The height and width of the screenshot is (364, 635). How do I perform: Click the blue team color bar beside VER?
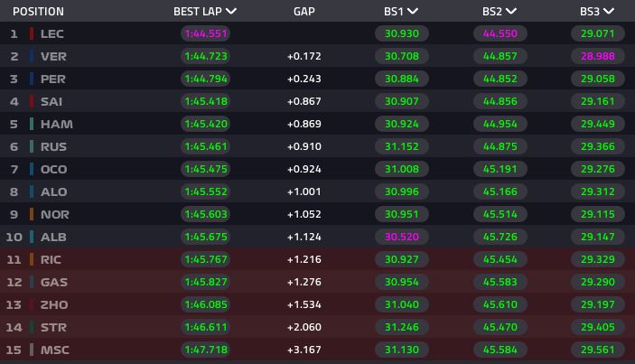point(32,56)
